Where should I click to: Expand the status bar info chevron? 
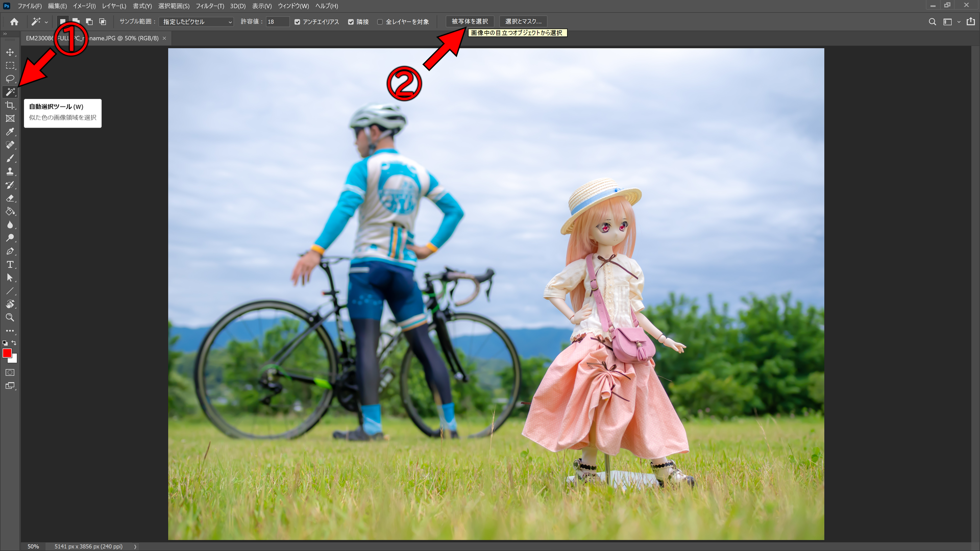pyautogui.click(x=135, y=546)
